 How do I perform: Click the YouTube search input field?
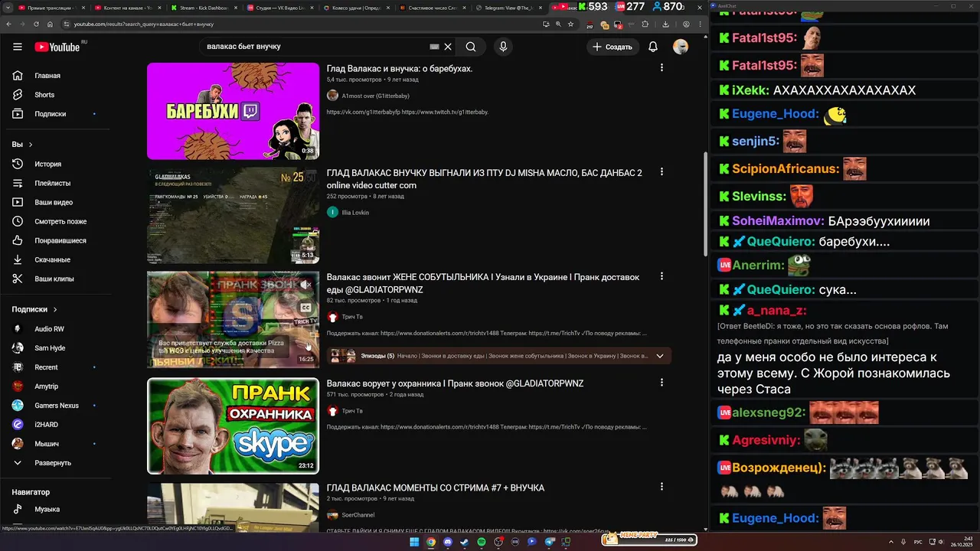(314, 47)
